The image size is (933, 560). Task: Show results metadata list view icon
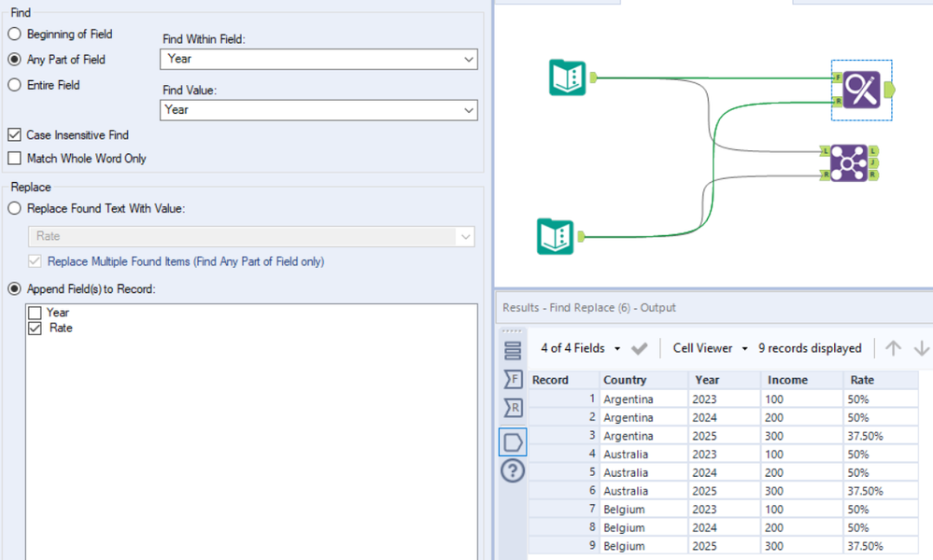point(513,351)
